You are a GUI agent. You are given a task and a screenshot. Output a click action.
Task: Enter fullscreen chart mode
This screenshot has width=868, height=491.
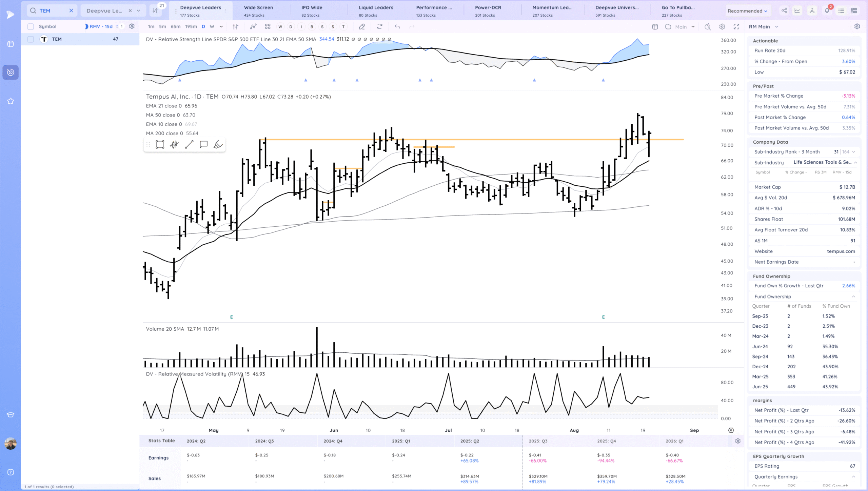(x=736, y=26)
